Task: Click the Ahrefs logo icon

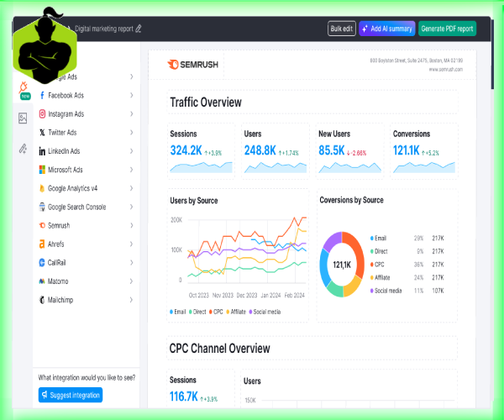Action: (42, 244)
